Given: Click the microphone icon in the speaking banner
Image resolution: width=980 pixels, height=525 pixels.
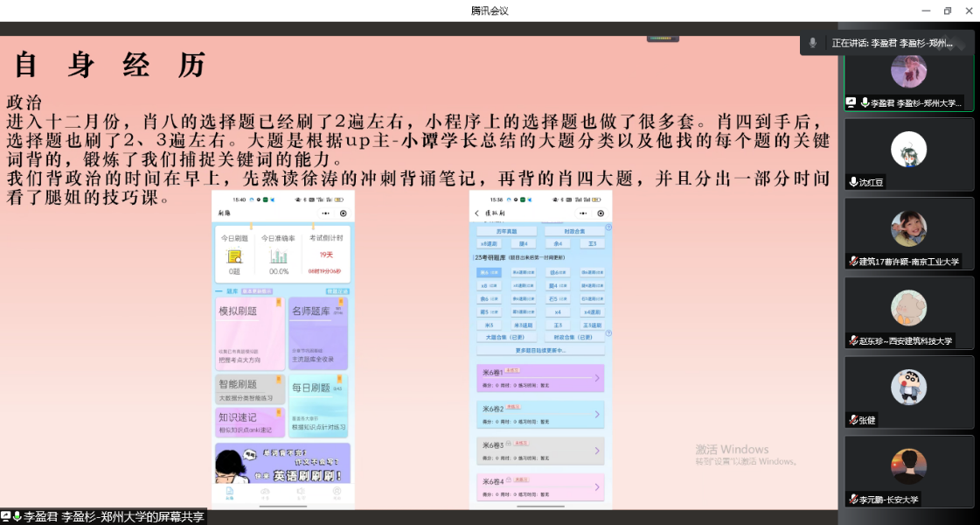Looking at the screenshot, I should coord(813,43).
